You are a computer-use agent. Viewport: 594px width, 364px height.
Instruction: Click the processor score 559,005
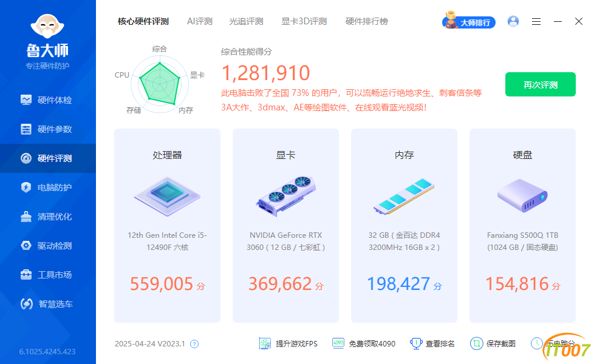[162, 284]
